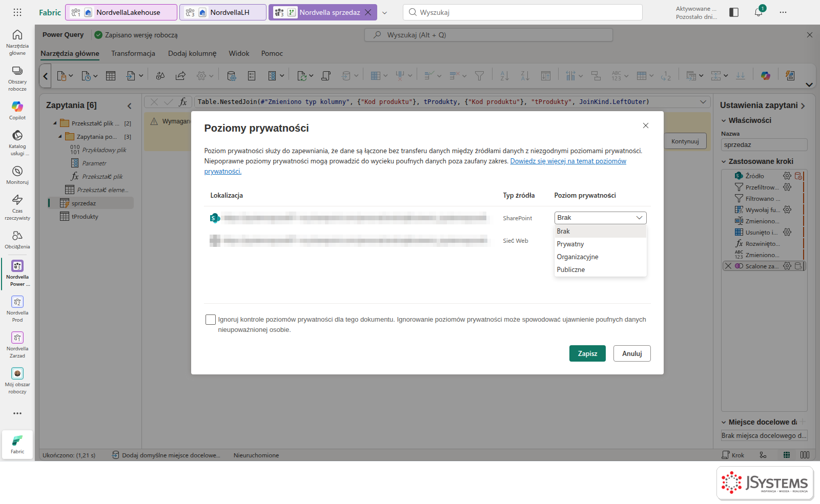
Task: Collapse the Właściwości section
Action: point(724,120)
